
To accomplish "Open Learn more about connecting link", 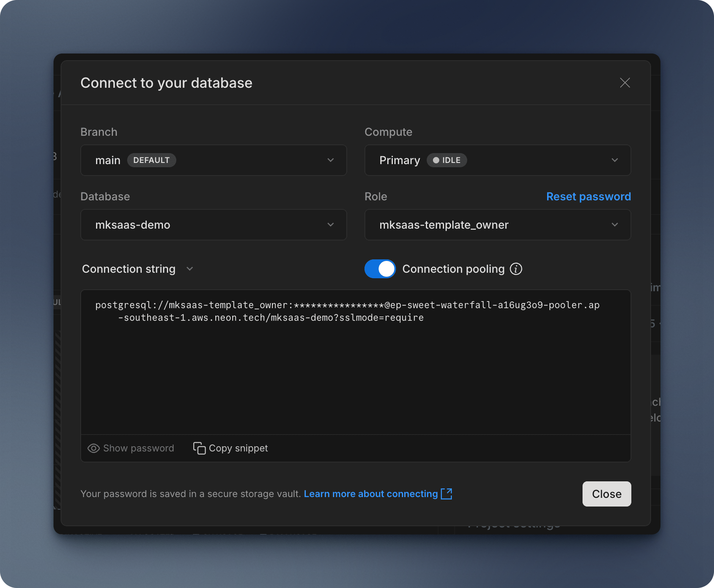I will point(370,494).
